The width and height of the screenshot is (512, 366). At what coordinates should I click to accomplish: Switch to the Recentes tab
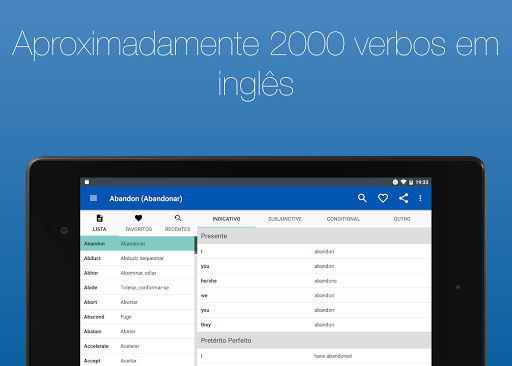177,223
